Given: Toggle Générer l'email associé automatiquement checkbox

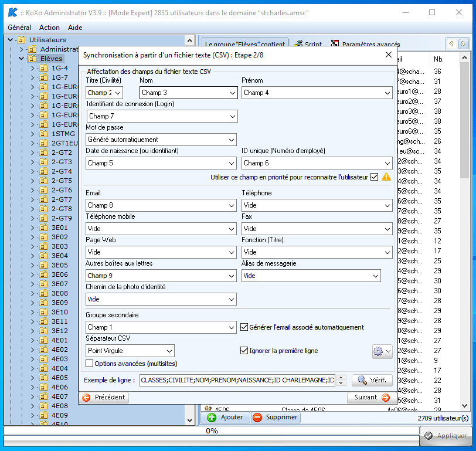Looking at the screenshot, I should (244, 327).
